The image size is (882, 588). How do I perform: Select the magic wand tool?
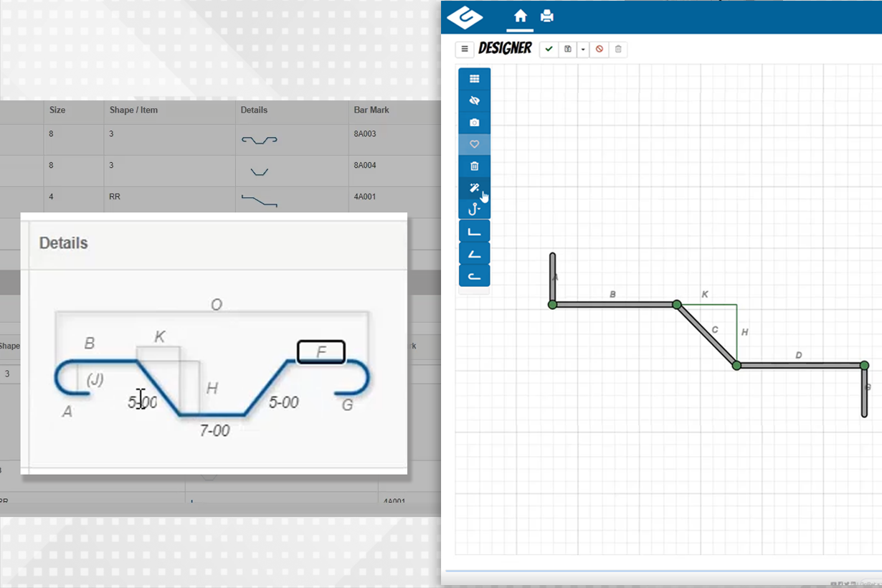(474, 188)
